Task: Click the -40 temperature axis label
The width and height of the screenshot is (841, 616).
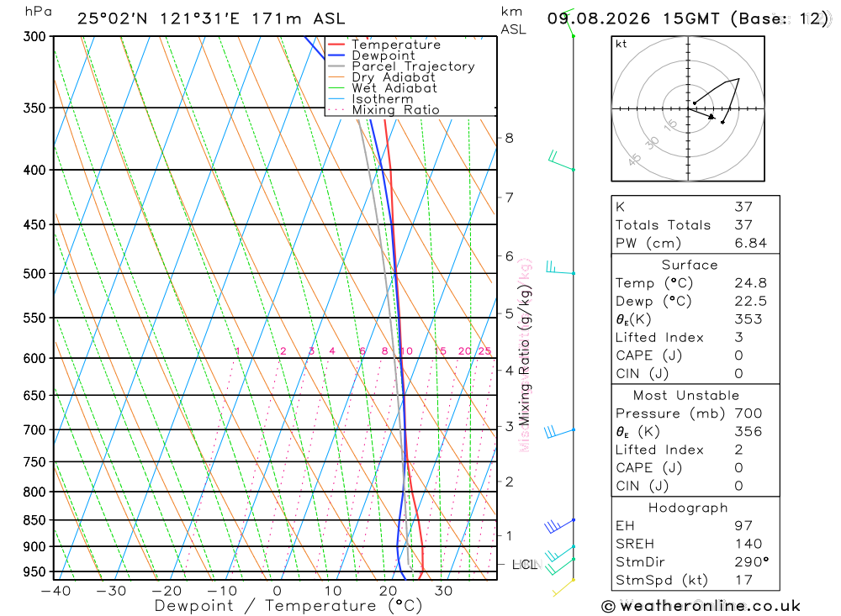Action: click(x=56, y=592)
